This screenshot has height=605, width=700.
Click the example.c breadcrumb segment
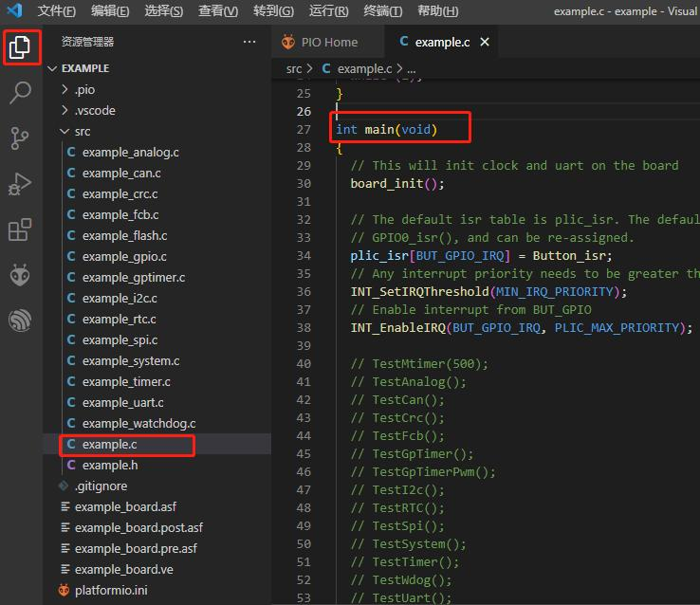click(364, 68)
